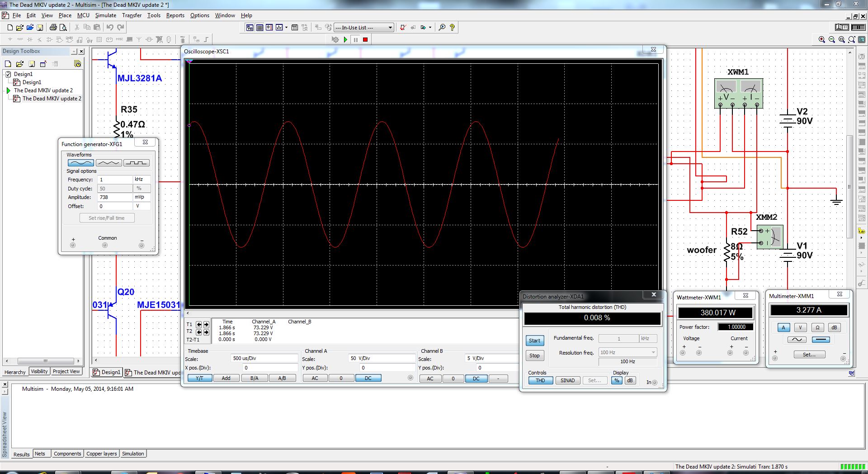Switch to the Nets tab in spreadsheet view
Viewport: 868px width, 474px height.
[40, 454]
